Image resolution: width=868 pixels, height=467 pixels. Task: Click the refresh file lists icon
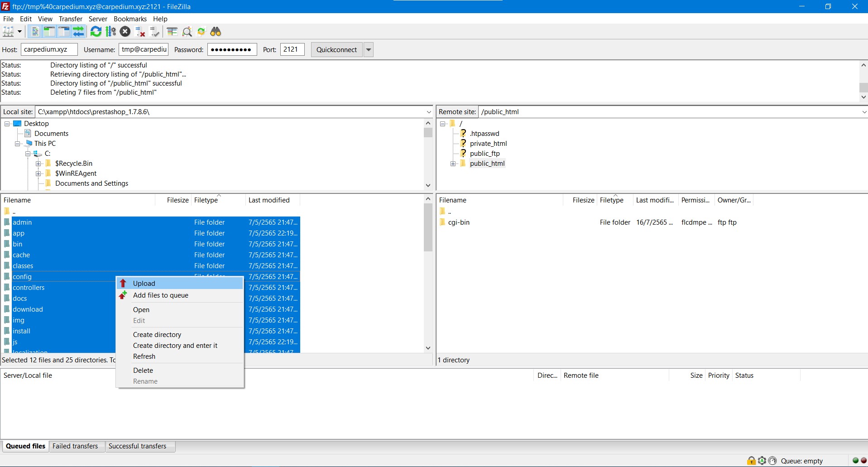(x=96, y=32)
